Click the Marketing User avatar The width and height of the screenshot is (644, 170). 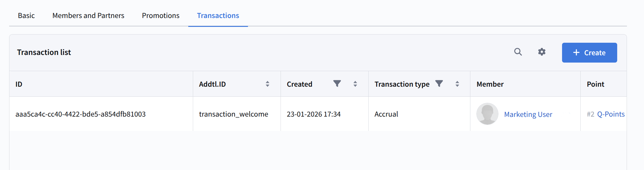pos(487,114)
